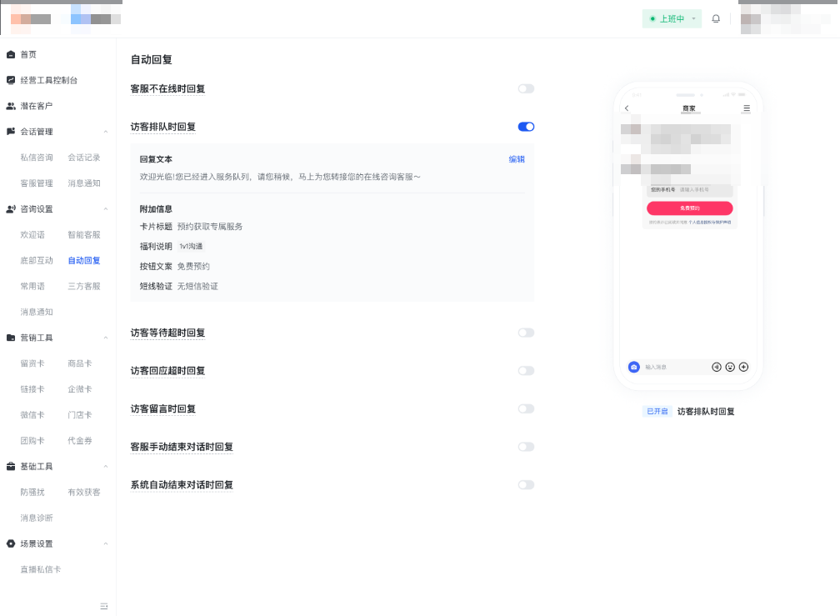This screenshot has width=840, height=616.
Task: Open the emoji picker in the phone preview
Action: coord(730,367)
